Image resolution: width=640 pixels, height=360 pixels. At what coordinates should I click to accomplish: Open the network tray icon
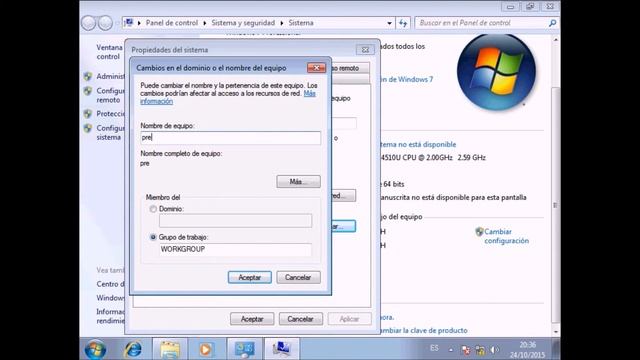click(x=480, y=350)
